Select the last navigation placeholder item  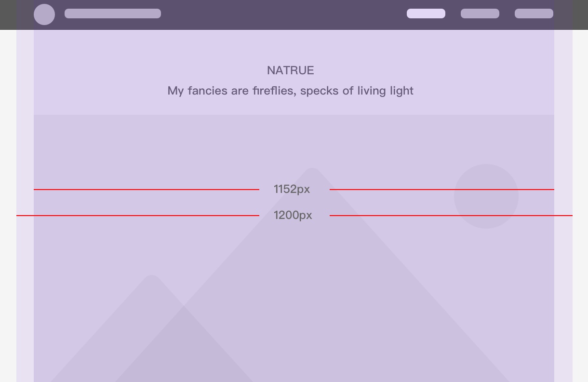pos(534,14)
